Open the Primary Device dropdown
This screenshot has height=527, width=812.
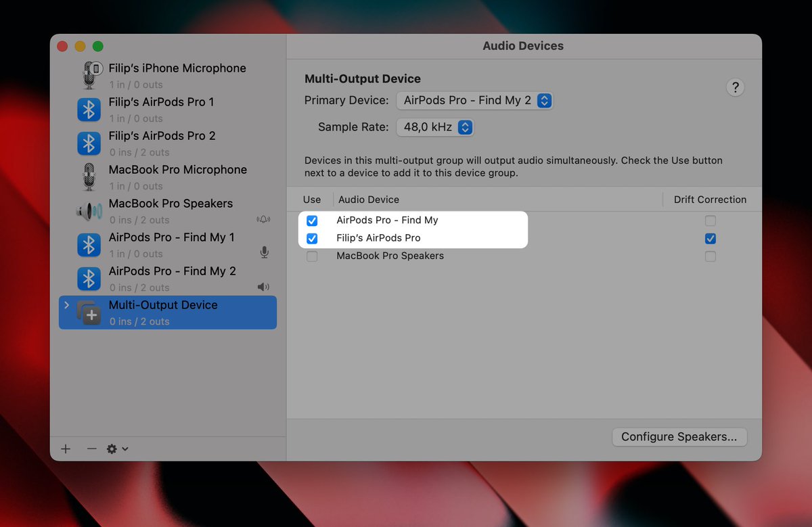click(x=475, y=101)
